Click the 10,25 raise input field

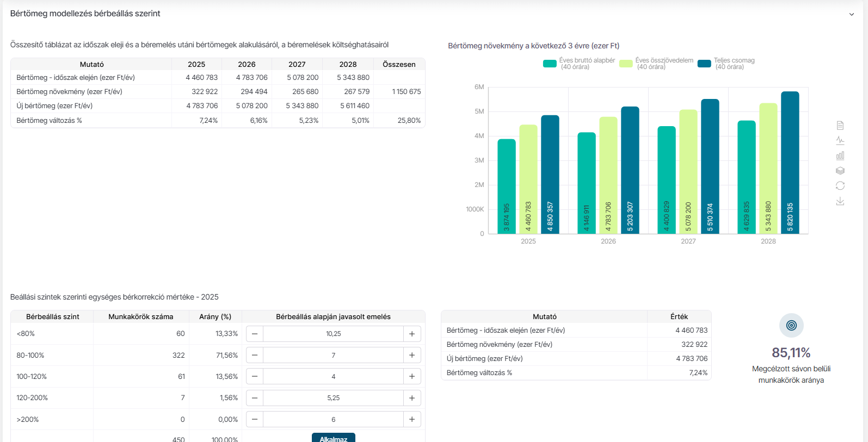[x=333, y=334]
